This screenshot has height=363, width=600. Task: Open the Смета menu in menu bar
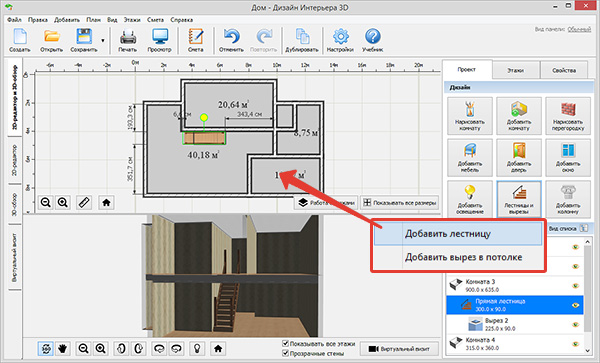[155, 20]
